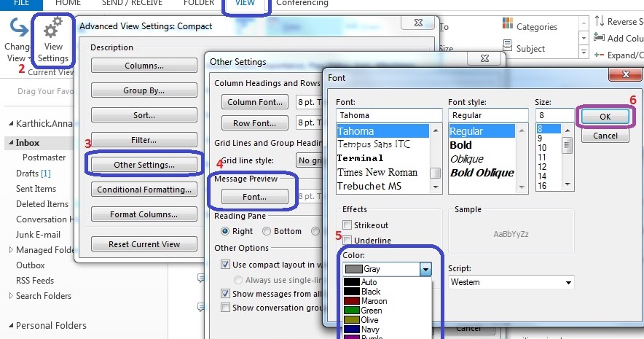
Task: Pick the Green color option
Action: 388,311
